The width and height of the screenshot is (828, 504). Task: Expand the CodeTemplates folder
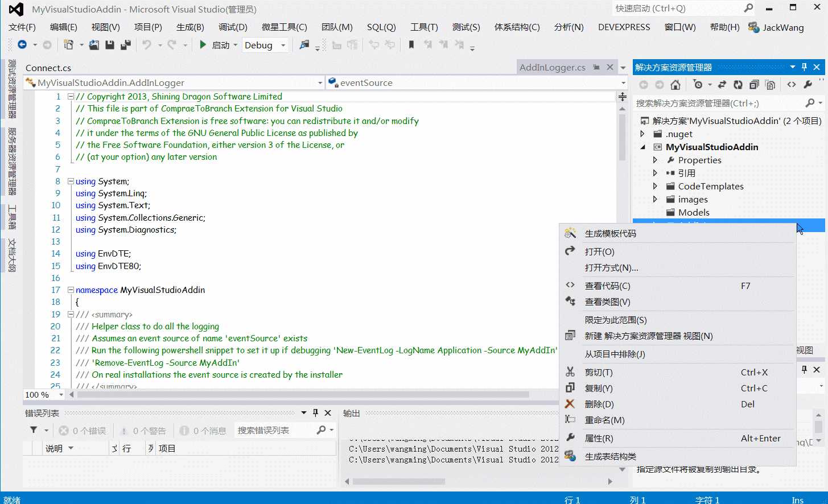[x=655, y=186]
